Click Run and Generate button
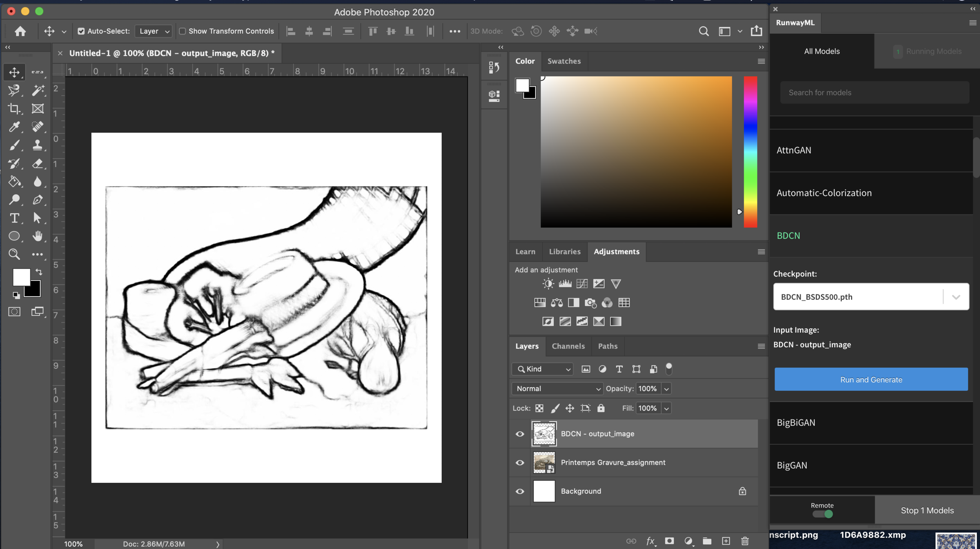This screenshot has height=549, width=980. (x=871, y=379)
